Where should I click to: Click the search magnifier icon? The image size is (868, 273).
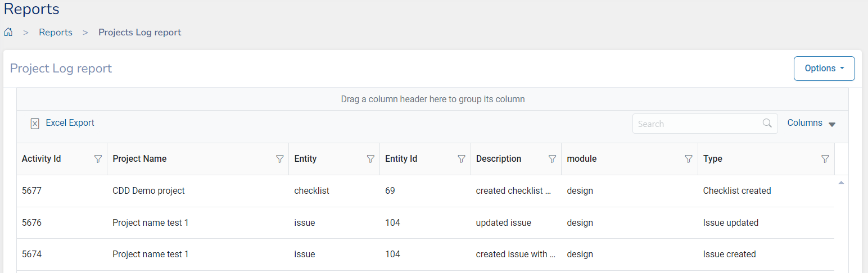coord(767,124)
